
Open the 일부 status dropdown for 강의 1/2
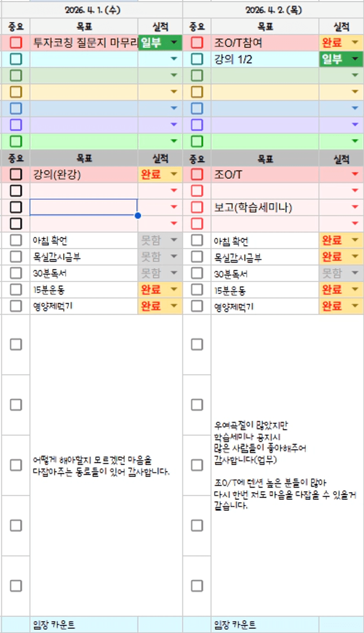[x=356, y=59]
